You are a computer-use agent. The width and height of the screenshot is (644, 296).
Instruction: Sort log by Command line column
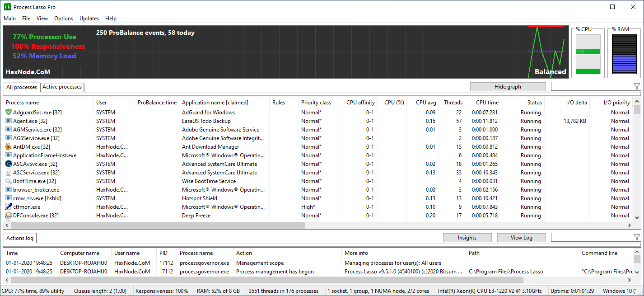[606, 253]
